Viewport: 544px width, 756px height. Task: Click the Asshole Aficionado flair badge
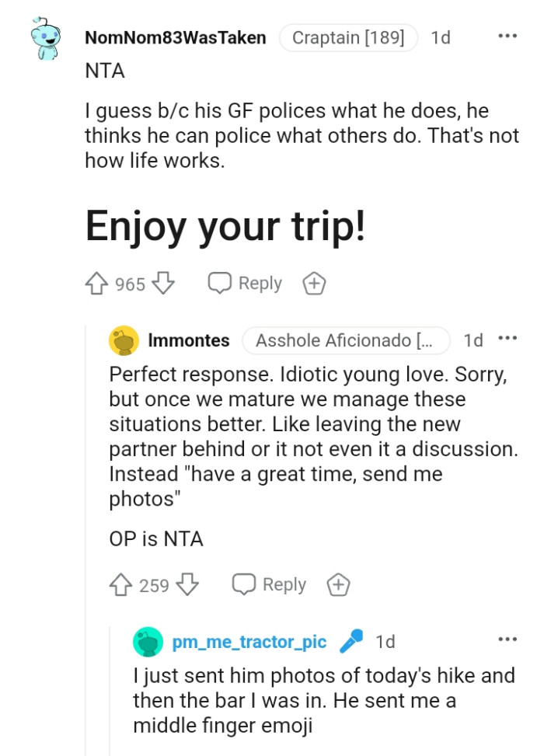[x=348, y=340]
